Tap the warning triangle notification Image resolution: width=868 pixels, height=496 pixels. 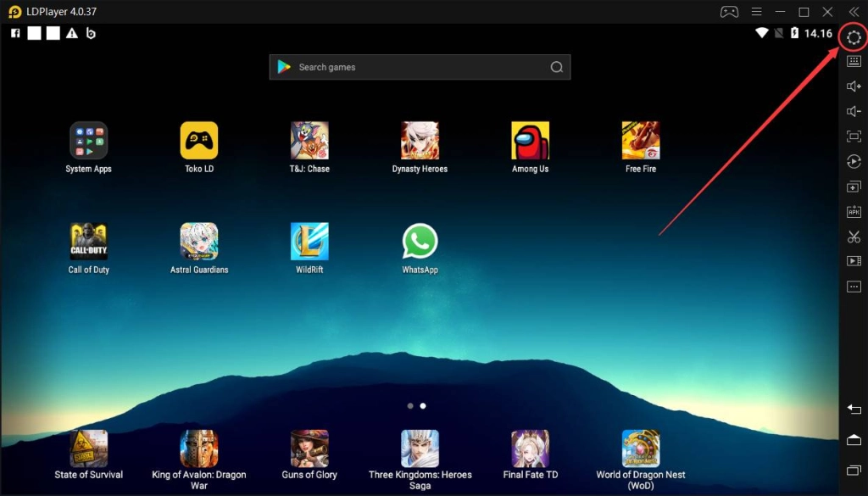72,33
